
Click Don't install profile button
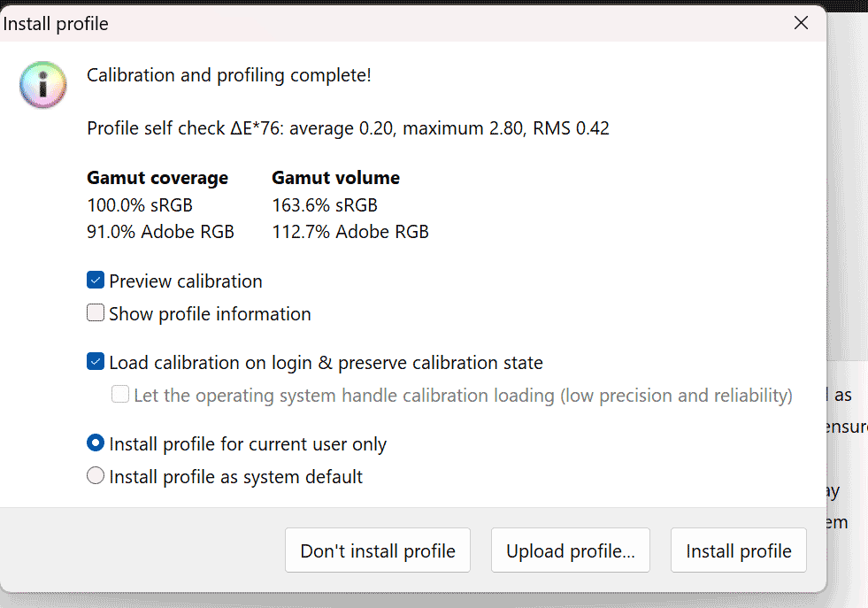point(378,551)
